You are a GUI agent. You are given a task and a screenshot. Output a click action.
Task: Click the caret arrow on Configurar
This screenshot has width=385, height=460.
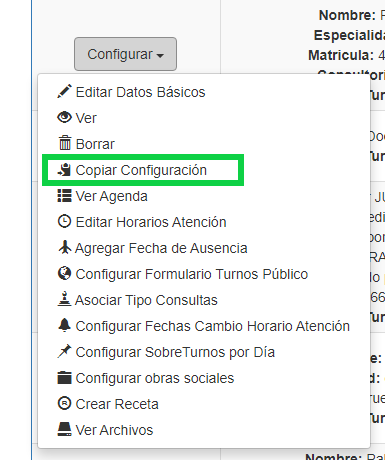click(x=160, y=56)
